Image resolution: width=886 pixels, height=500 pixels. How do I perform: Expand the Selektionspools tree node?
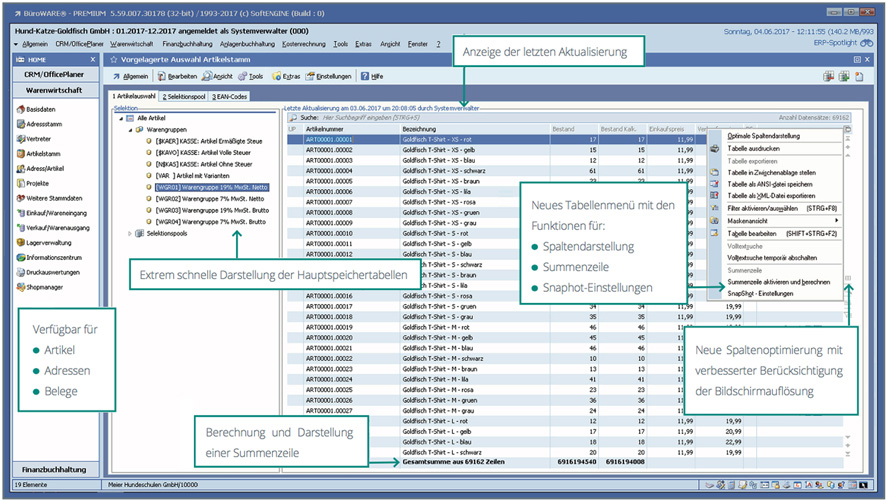(x=129, y=233)
